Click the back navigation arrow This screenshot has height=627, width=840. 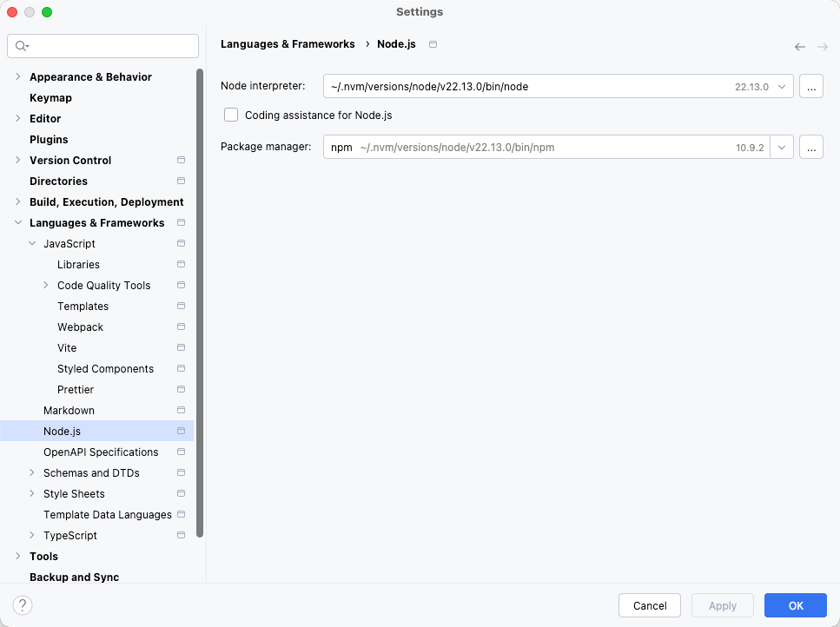click(800, 47)
